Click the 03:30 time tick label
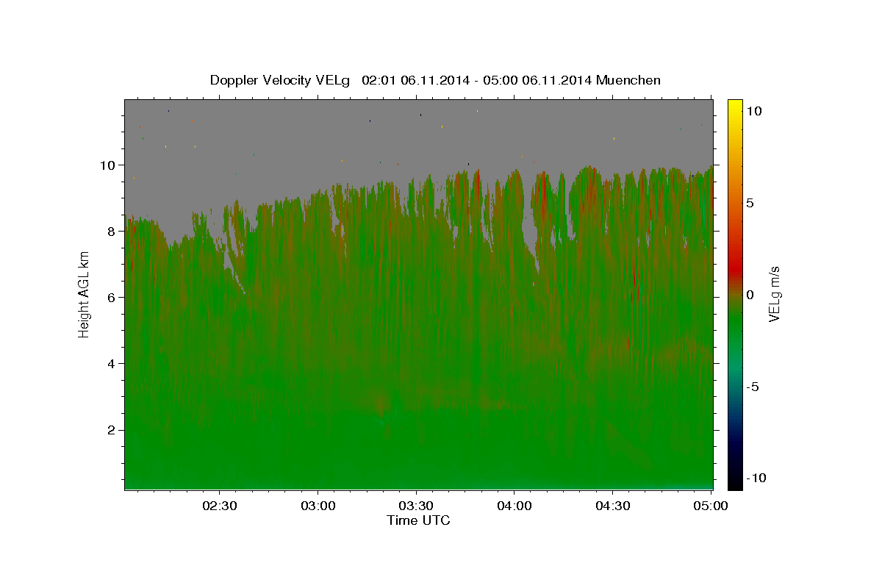 pos(416,506)
